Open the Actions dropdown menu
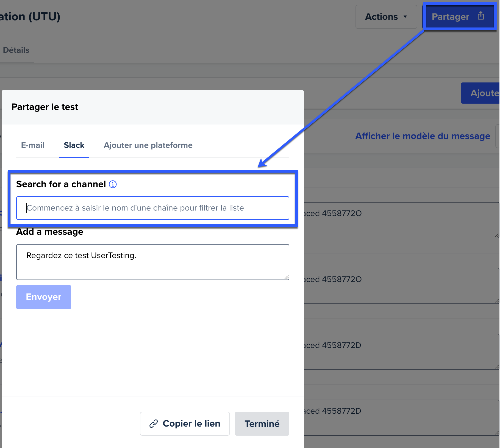The width and height of the screenshot is (500, 448). [386, 17]
